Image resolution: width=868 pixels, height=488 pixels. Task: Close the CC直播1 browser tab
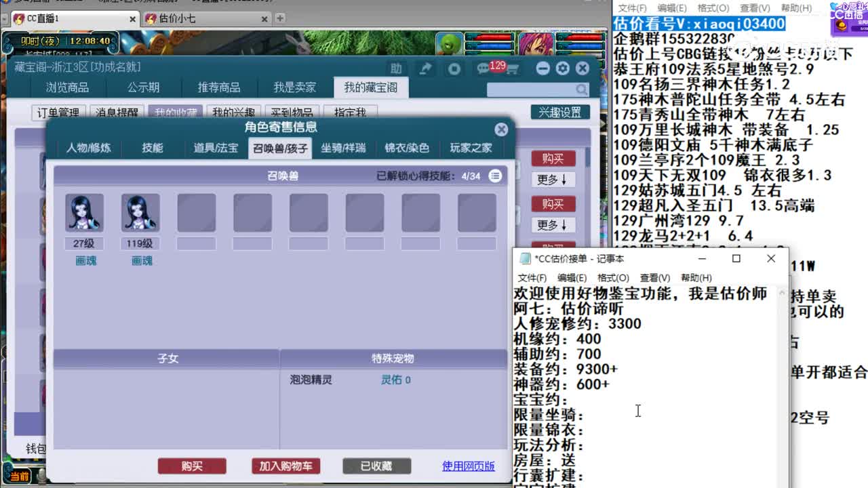point(133,19)
